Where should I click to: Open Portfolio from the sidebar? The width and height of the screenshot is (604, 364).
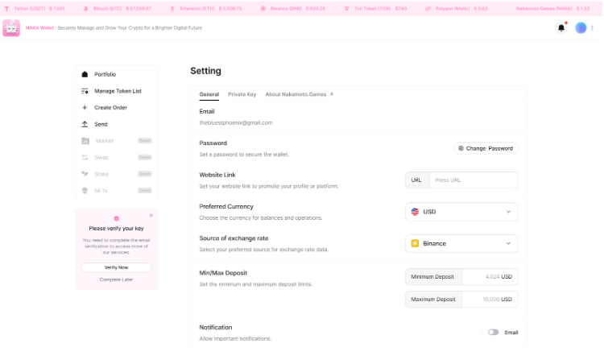105,74
